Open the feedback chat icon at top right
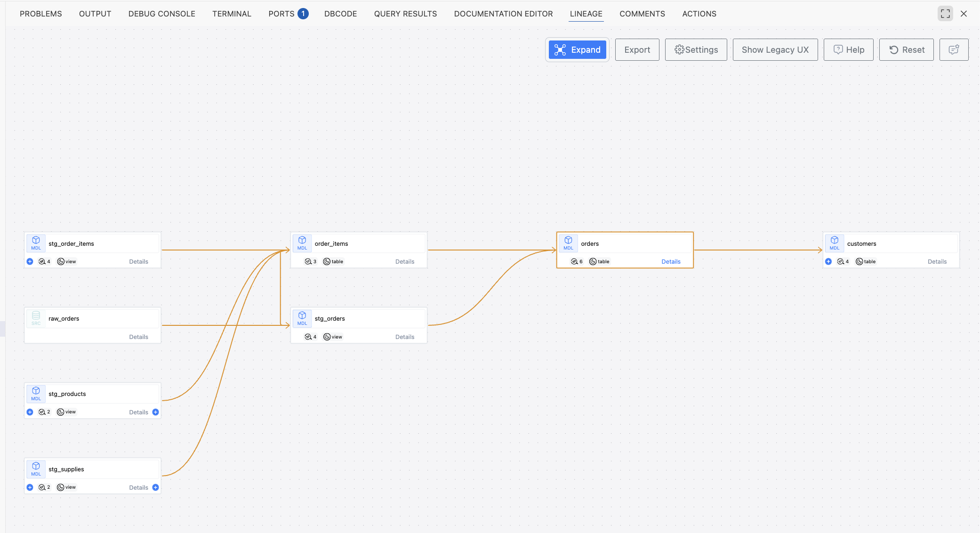Image resolution: width=980 pixels, height=533 pixels. click(x=954, y=49)
